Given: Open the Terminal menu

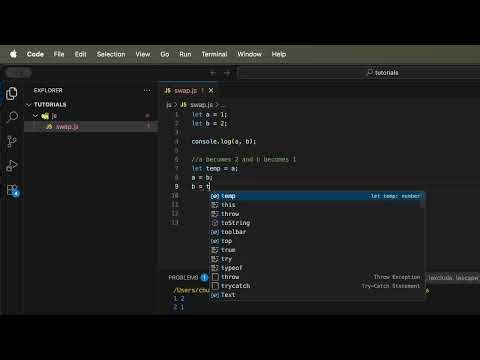Looking at the screenshot, I should [x=214, y=54].
